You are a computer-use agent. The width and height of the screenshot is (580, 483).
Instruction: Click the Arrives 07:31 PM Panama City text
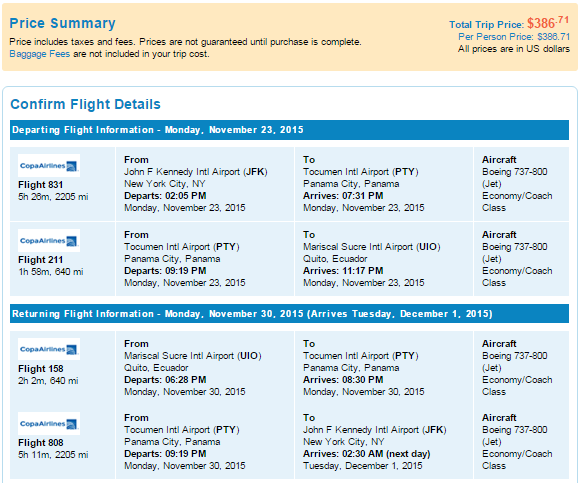click(x=343, y=196)
